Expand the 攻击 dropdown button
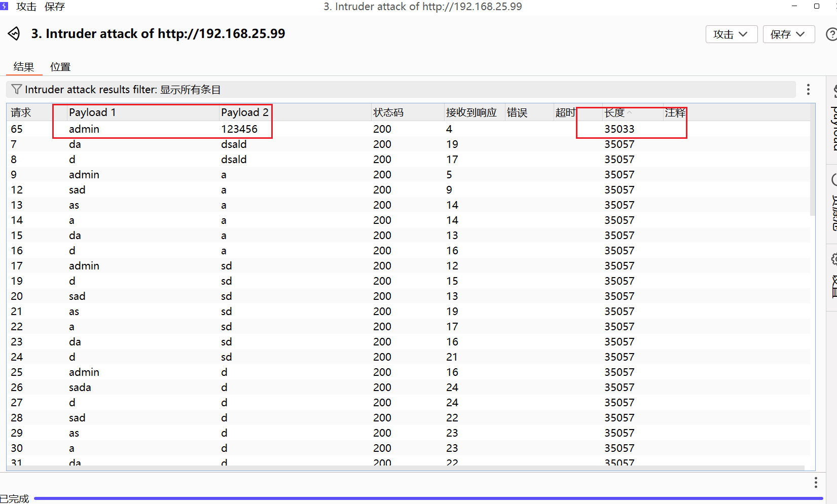 click(x=731, y=34)
